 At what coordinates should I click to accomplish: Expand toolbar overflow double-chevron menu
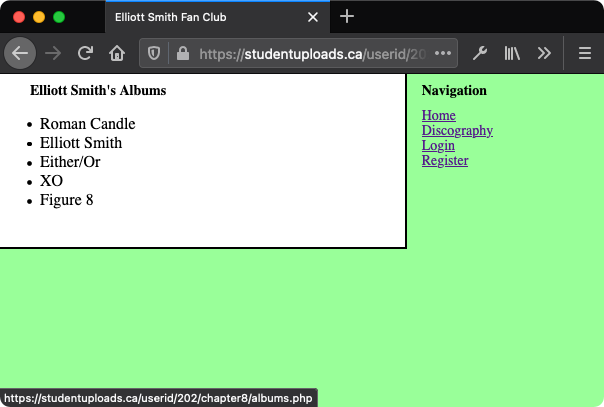click(544, 53)
